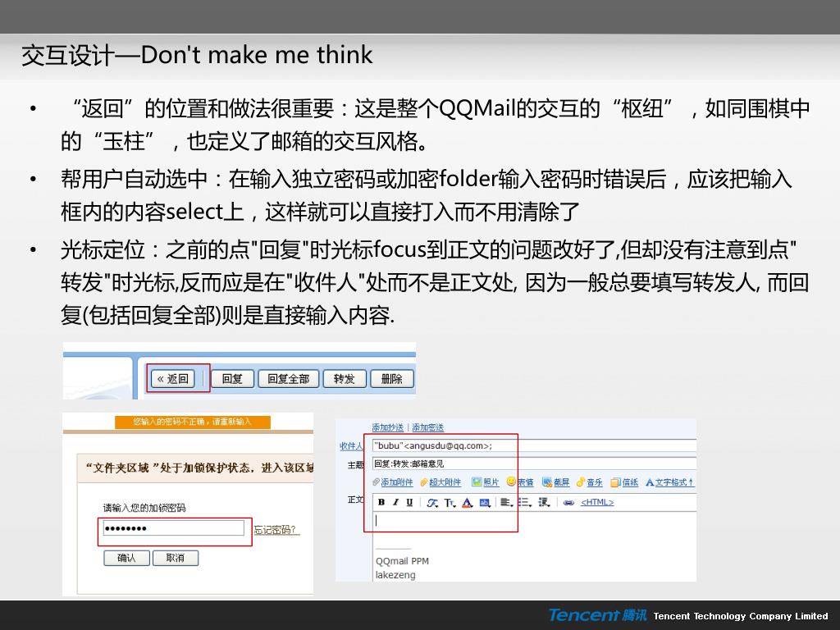The height and width of the screenshot is (630, 840).
Task: Click into the lock password field
Action: [174, 528]
